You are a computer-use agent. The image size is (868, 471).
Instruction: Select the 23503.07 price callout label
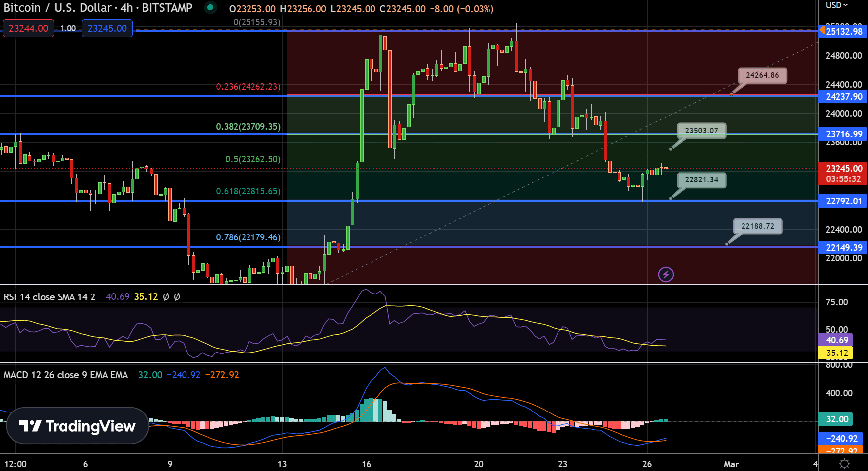(x=701, y=131)
